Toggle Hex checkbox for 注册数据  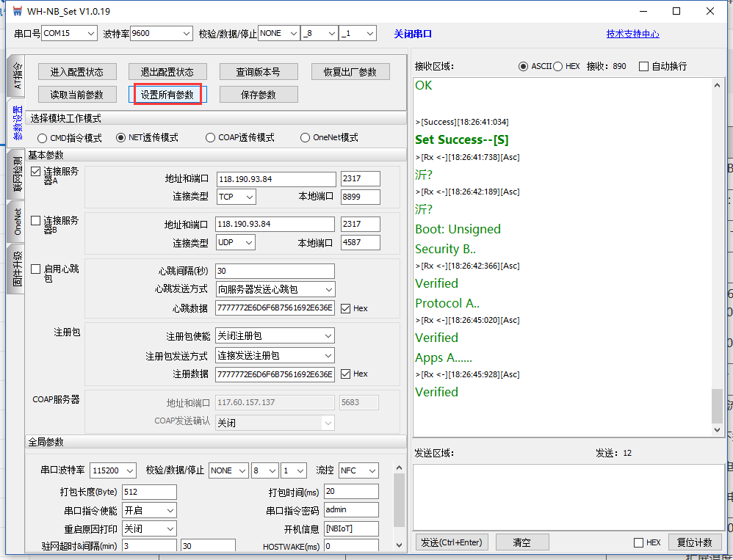(345, 374)
